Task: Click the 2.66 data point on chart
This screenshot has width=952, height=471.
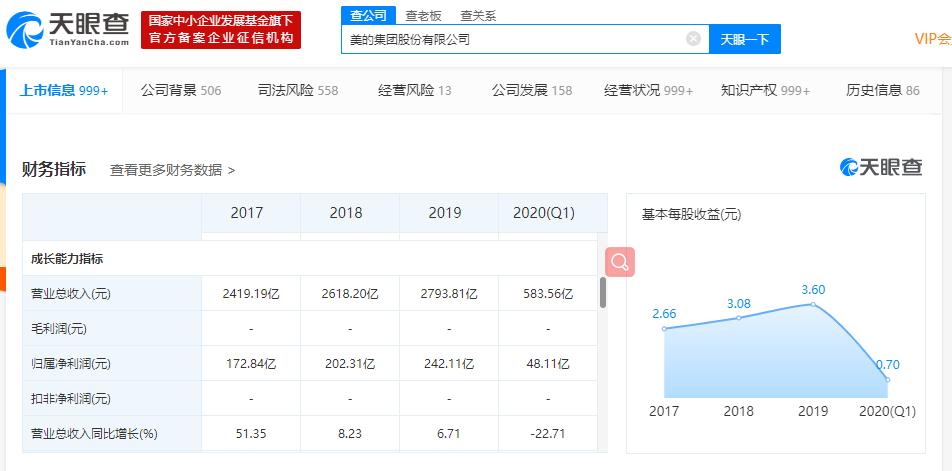Action: (x=664, y=328)
